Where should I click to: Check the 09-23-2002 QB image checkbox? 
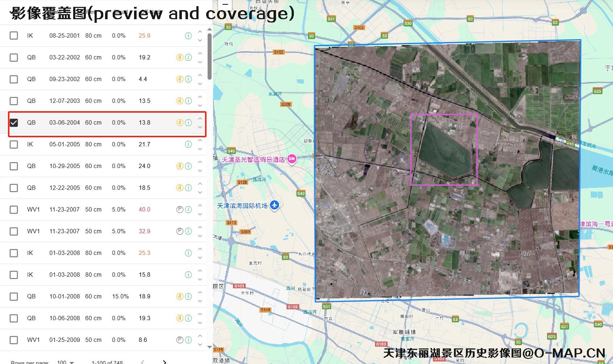14,79
